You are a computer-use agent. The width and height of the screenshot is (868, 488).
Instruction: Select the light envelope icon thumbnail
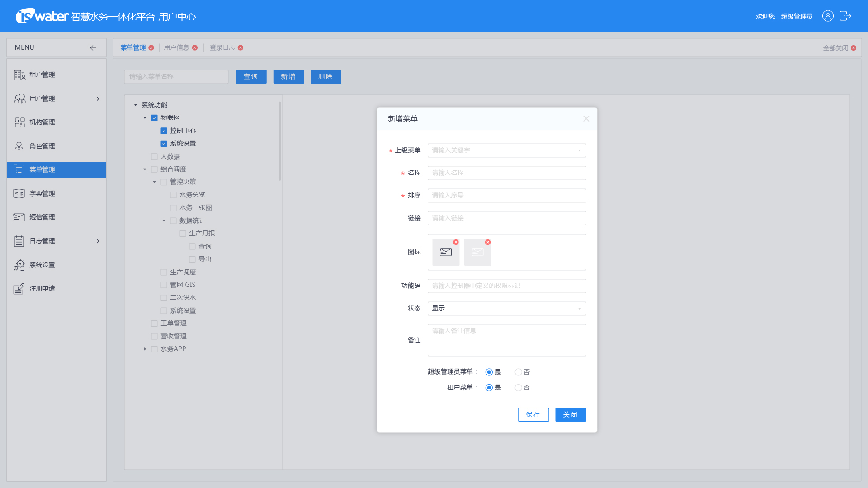click(477, 252)
